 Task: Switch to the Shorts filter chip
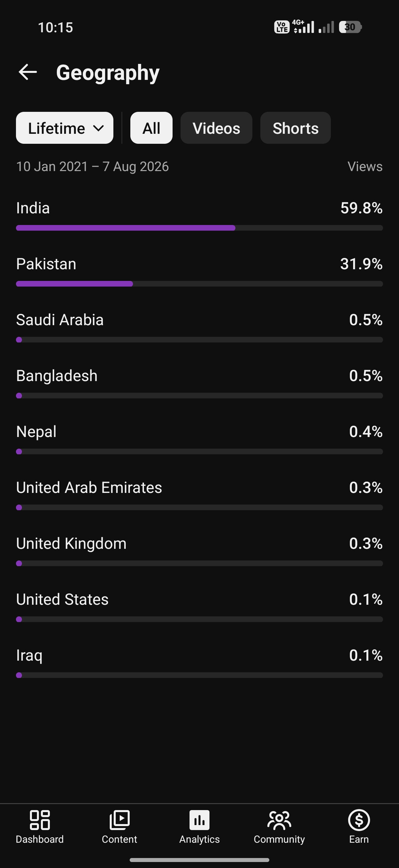coord(296,128)
